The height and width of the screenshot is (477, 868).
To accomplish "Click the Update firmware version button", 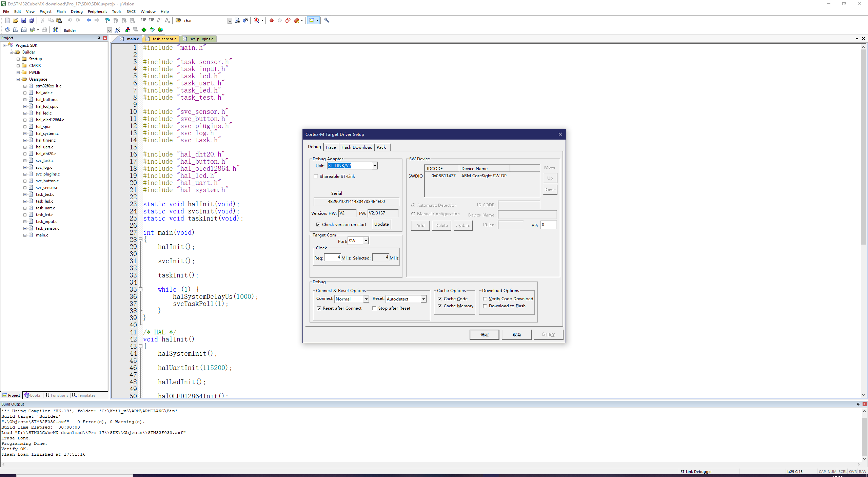I will (x=381, y=224).
